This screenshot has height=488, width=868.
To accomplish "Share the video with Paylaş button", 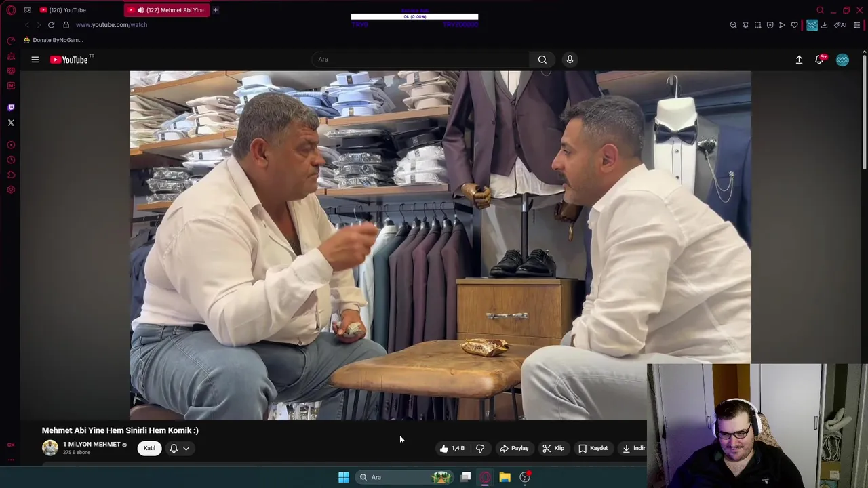I will pos(513,448).
